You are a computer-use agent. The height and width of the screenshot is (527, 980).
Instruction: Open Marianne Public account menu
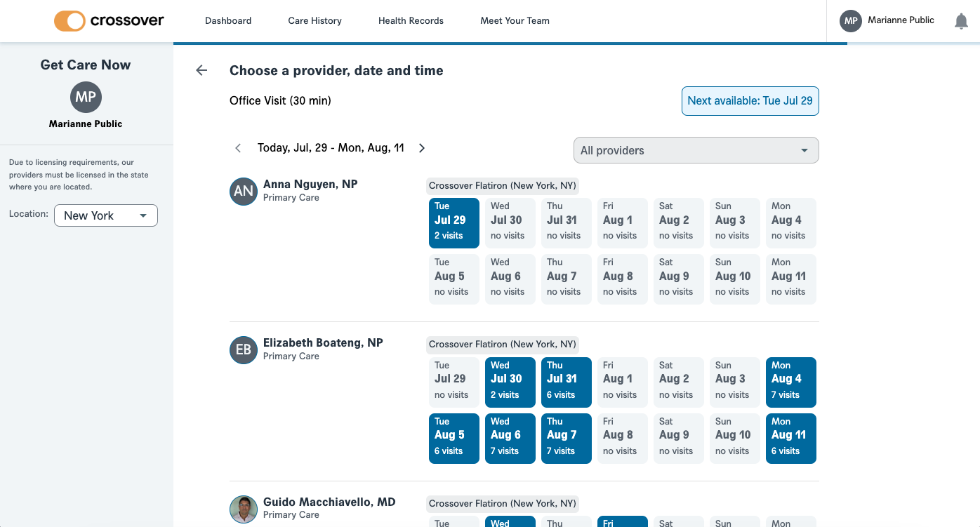[x=901, y=20]
